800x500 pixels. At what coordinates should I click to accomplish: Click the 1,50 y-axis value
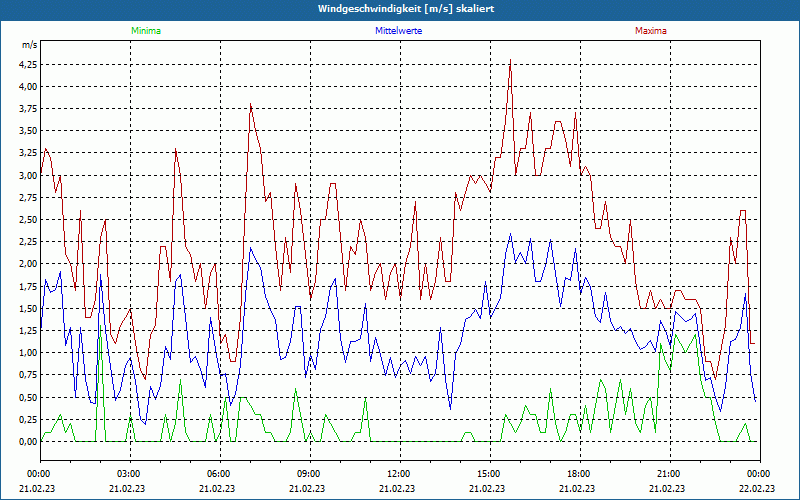(28, 308)
